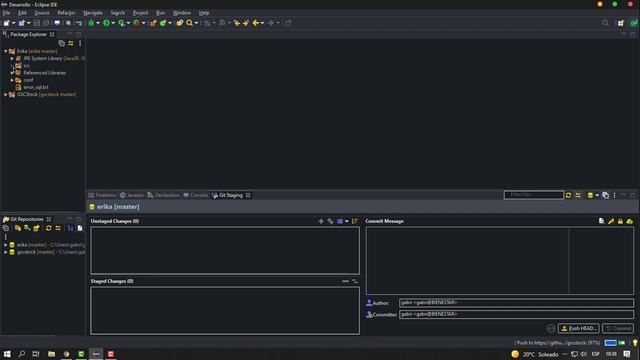
Task: Open the Source menu
Action: point(42,13)
